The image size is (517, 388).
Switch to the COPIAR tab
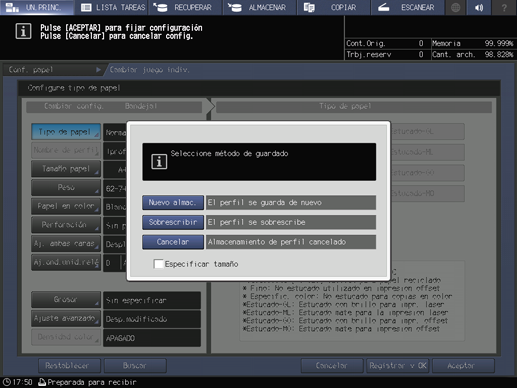tap(334, 7)
